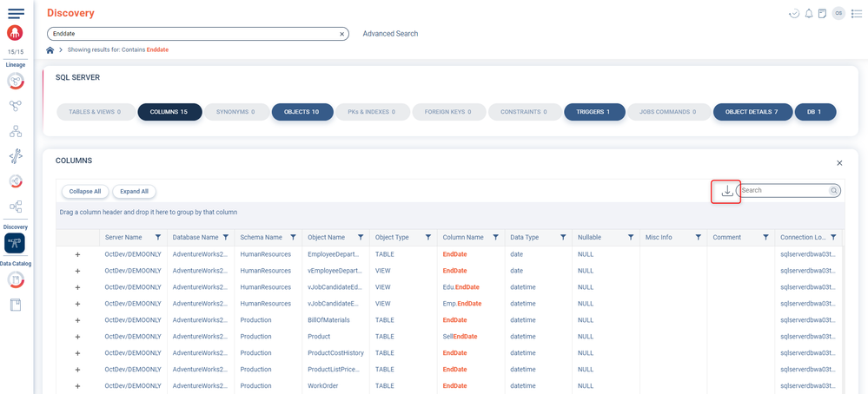Select the TABLES & VIEWS 0 tab
This screenshot has height=394, width=868.
96,112
